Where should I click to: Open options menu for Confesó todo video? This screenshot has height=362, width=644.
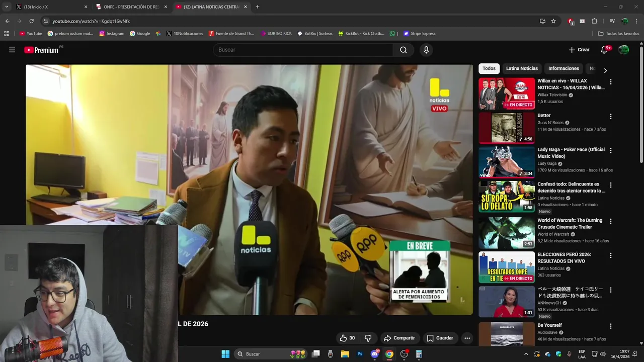611,185
